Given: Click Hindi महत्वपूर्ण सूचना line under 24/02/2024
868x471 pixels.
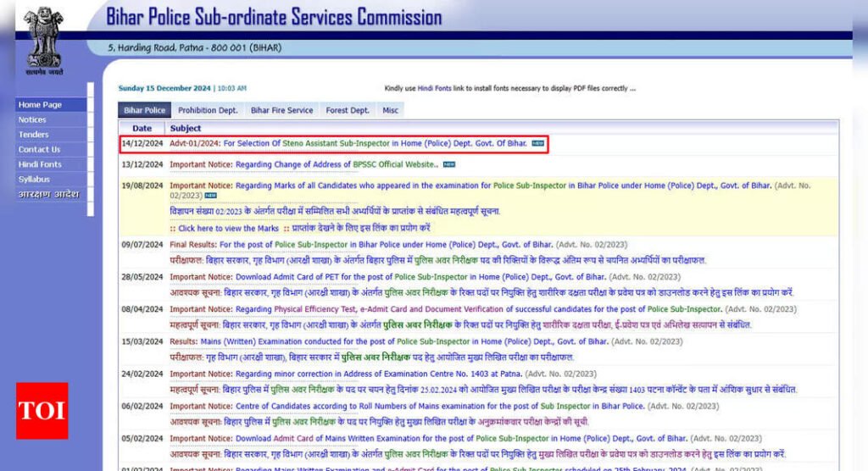Looking at the screenshot, I should point(483,390).
